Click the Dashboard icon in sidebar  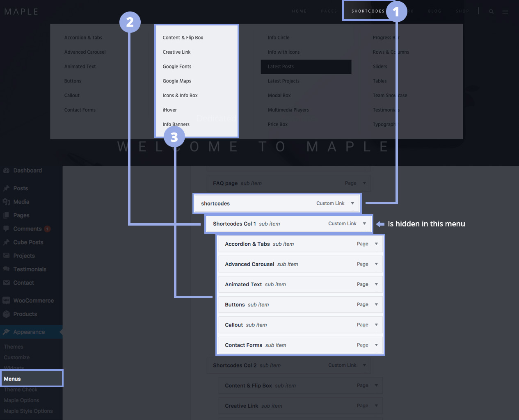(6, 171)
